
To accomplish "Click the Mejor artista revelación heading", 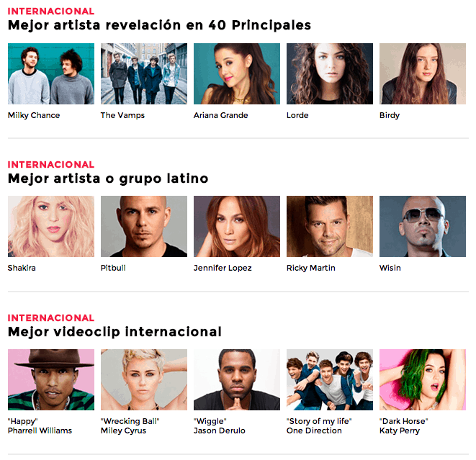I will [159, 25].
